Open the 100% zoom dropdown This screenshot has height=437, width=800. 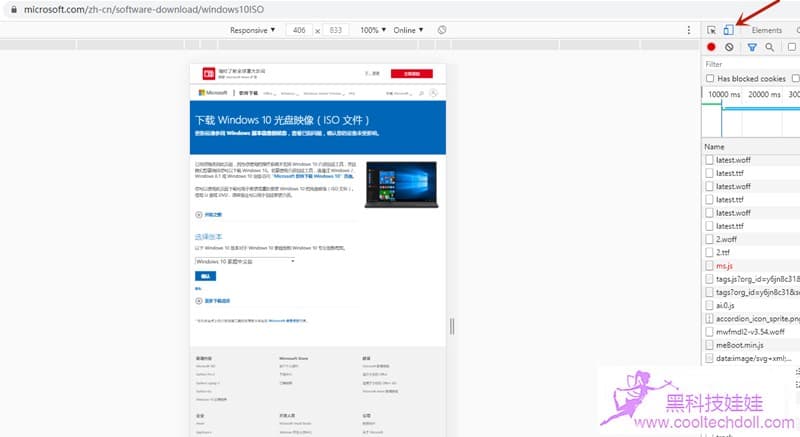click(373, 30)
